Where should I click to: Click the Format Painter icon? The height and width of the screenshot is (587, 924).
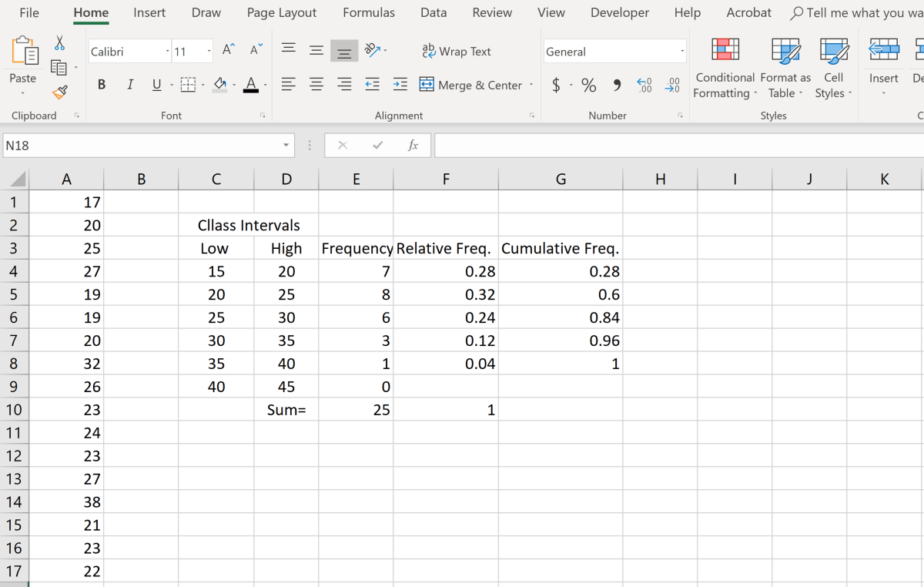tap(59, 93)
